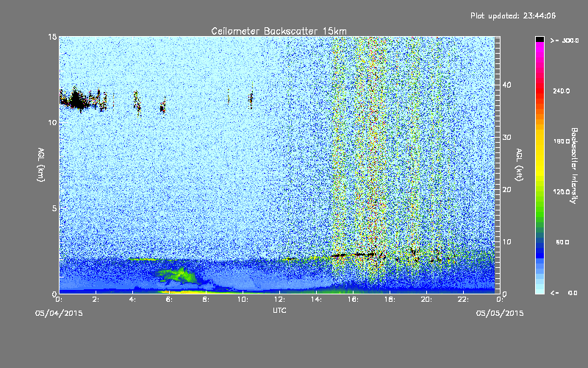Click the '12:' hour tick on time axis
The height and width of the screenshot is (368, 588).
(279, 300)
